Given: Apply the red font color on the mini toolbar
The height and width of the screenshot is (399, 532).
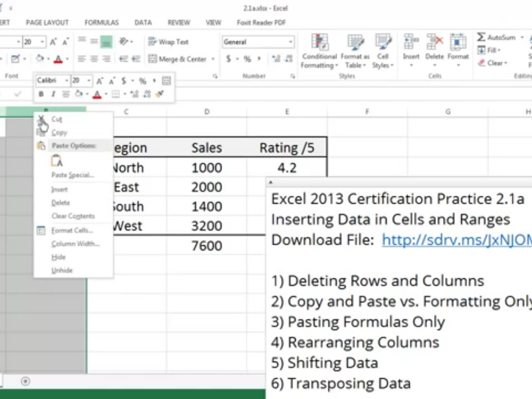Looking at the screenshot, I should click(97, 94).
